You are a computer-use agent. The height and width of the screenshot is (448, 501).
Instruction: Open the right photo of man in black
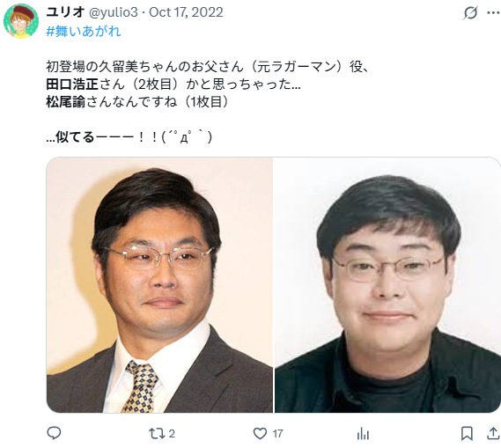pyautogui.click(x=387, y=285)
